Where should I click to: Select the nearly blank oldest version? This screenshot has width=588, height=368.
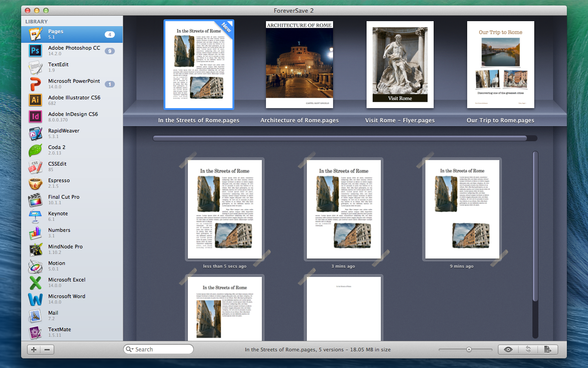344,309
